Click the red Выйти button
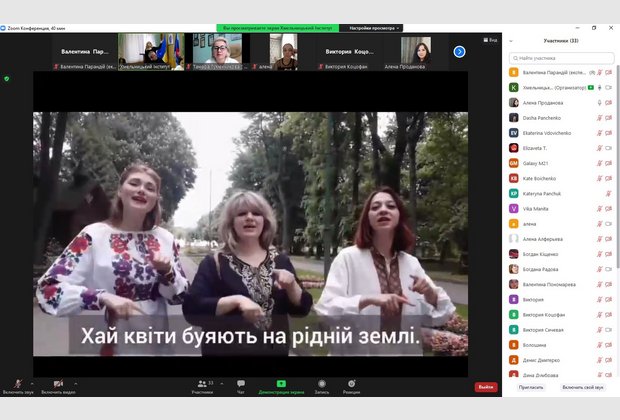 [485, 387]
